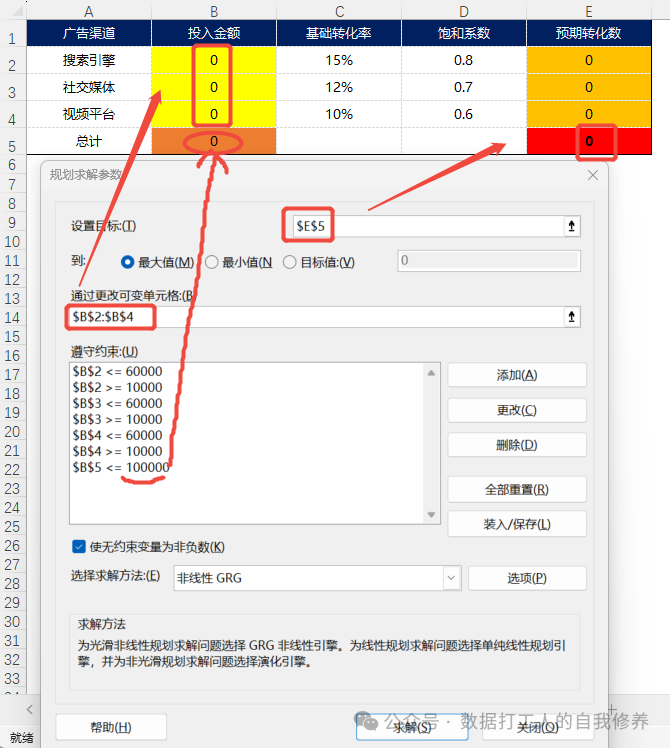Select column D header
Image resolution: width=670 pixels, height=748 pixels.
pos(464,10)
